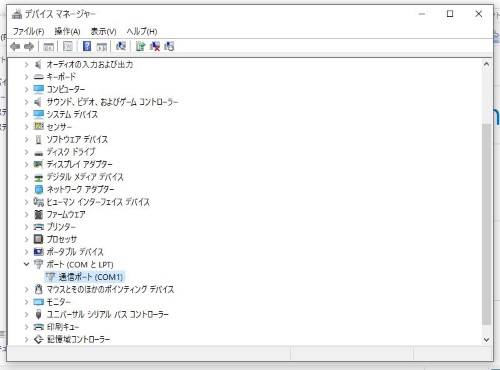
Task: Expand the プリンター node
Action: [x=26, y=227]
